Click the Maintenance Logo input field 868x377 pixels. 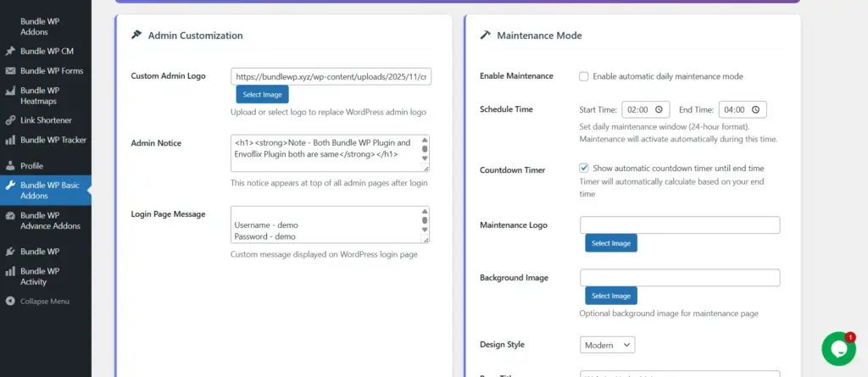[680, 225]
